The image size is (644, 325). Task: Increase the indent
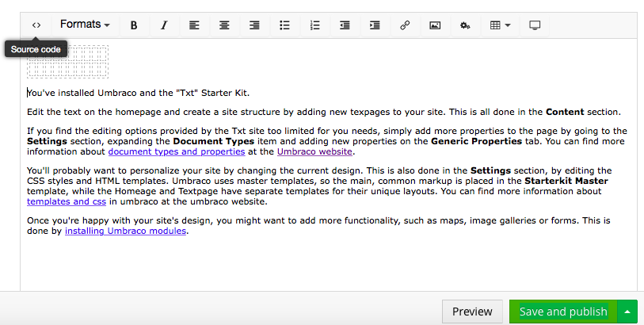pos(375,25)
